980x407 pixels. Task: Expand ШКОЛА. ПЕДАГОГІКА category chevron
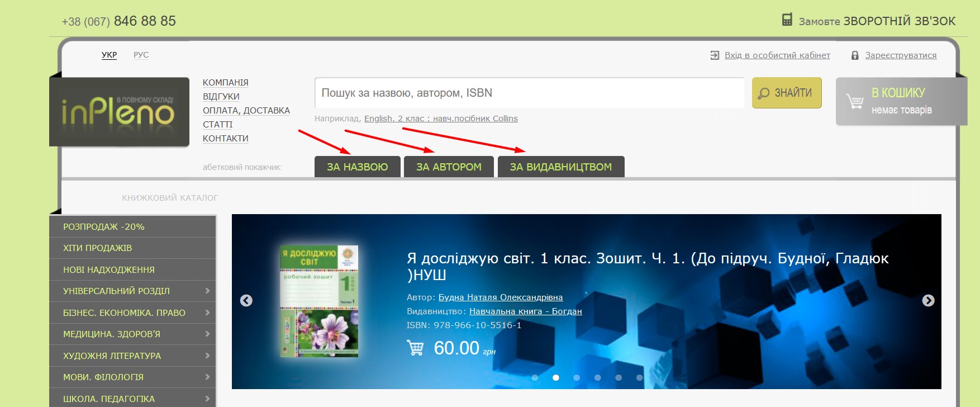tap(207, 399)
